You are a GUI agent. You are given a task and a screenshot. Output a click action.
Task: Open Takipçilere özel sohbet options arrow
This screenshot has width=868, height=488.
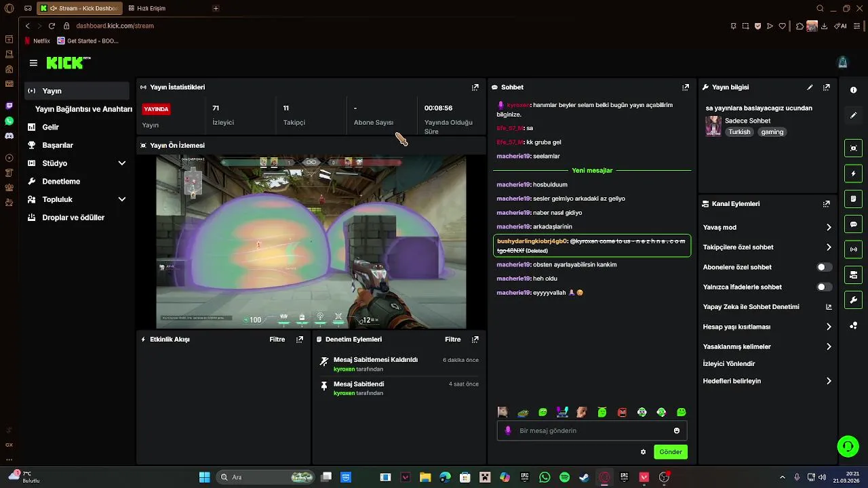(x=829, y=247)
